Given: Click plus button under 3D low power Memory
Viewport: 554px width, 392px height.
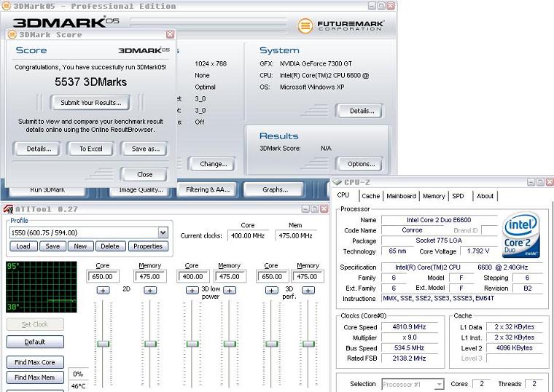Looking at the screenshot, I should point(230,290).
